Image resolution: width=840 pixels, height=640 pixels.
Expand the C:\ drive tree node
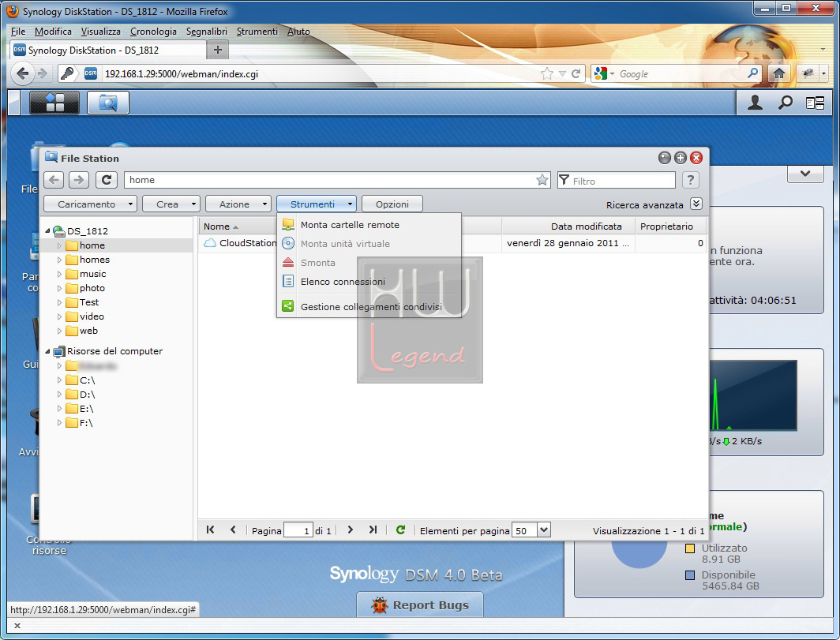59,380
